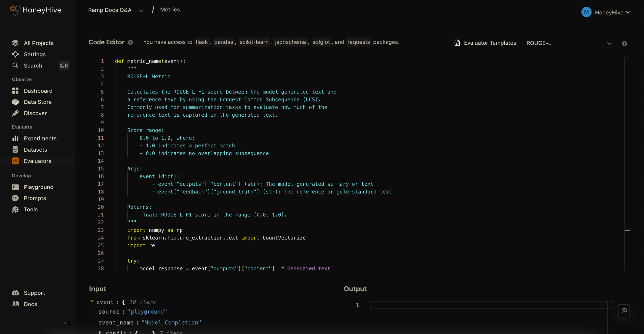Expand the ROUGE-L evaluator selector chevron
This screenshot has height=334, width=644.
pyautogui.click(x=609, y=43)
